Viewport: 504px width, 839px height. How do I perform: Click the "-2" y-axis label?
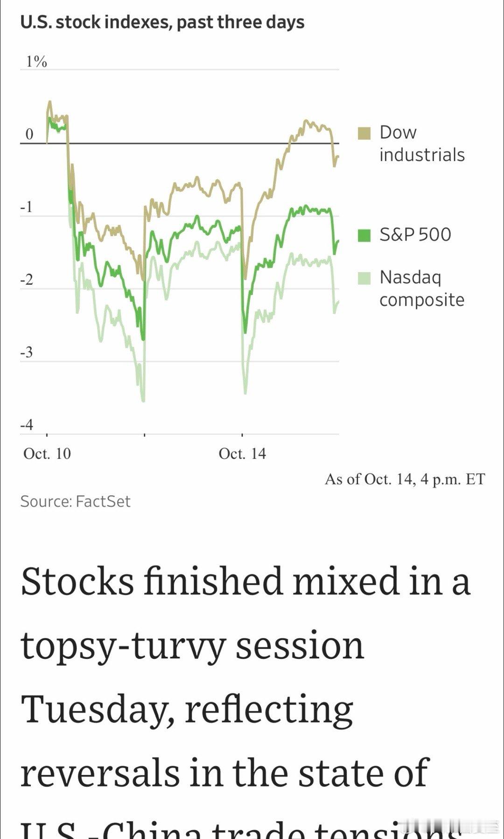coord(27,280)
